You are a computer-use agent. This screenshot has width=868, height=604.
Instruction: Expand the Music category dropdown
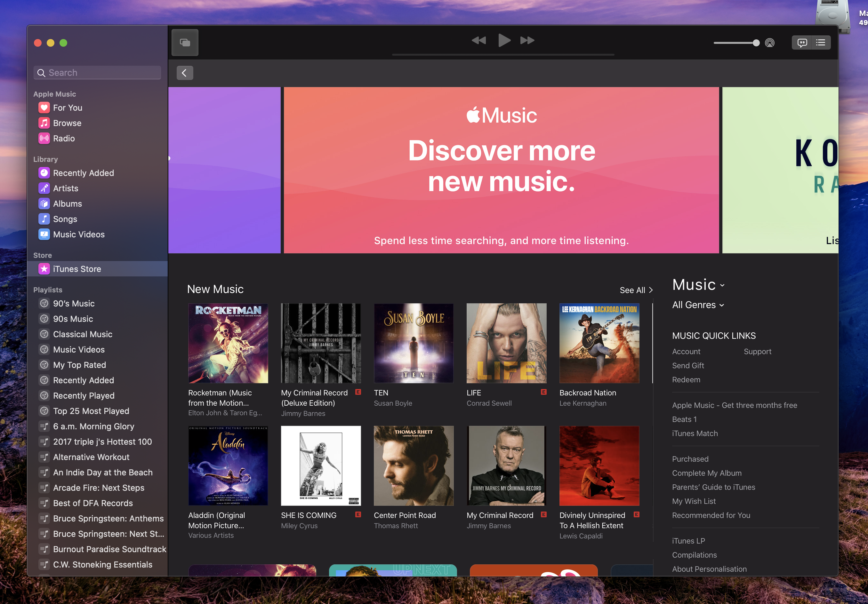click(x=698, y=285)
